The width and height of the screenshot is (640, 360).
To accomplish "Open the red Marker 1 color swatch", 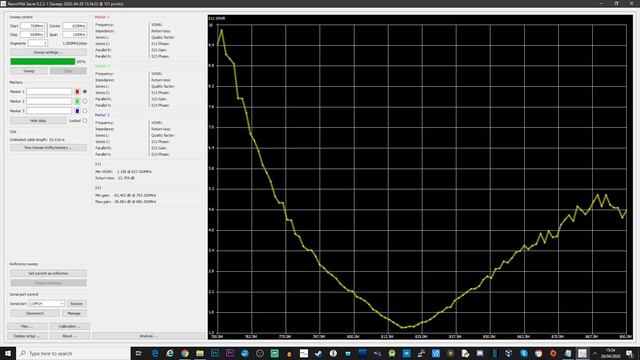I will pos(77,92).
